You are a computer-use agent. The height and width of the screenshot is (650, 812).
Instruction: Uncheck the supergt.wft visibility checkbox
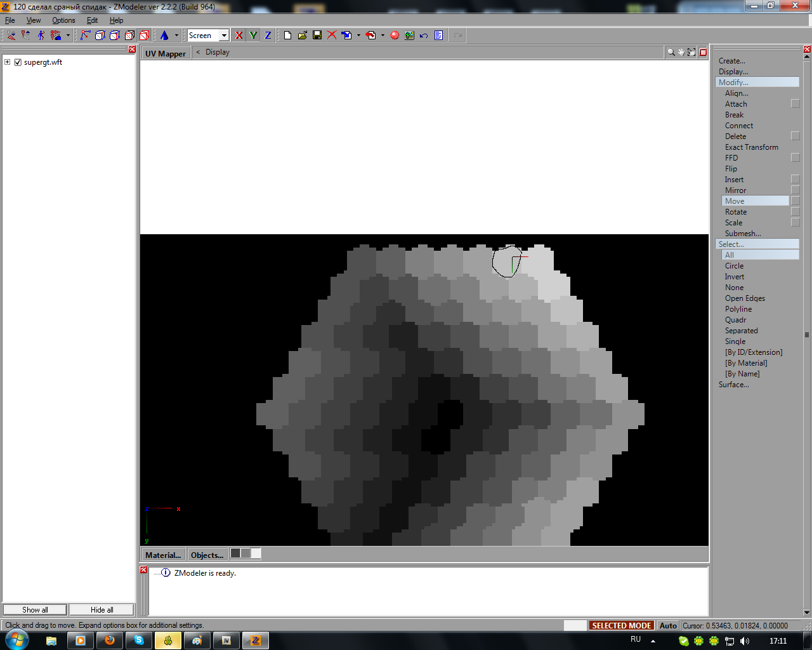[x=18, y=62]
